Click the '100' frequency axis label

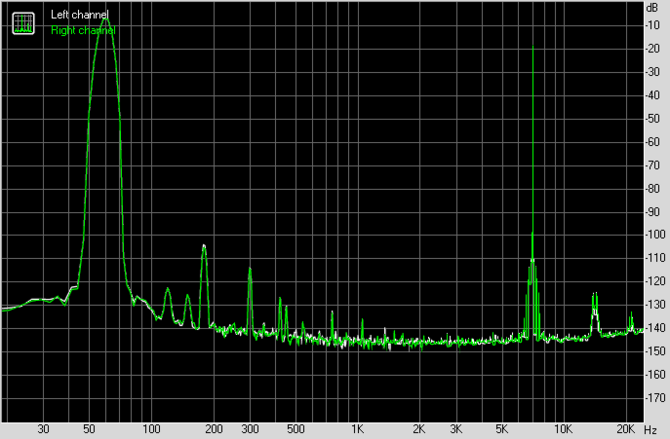pos(151,429)
